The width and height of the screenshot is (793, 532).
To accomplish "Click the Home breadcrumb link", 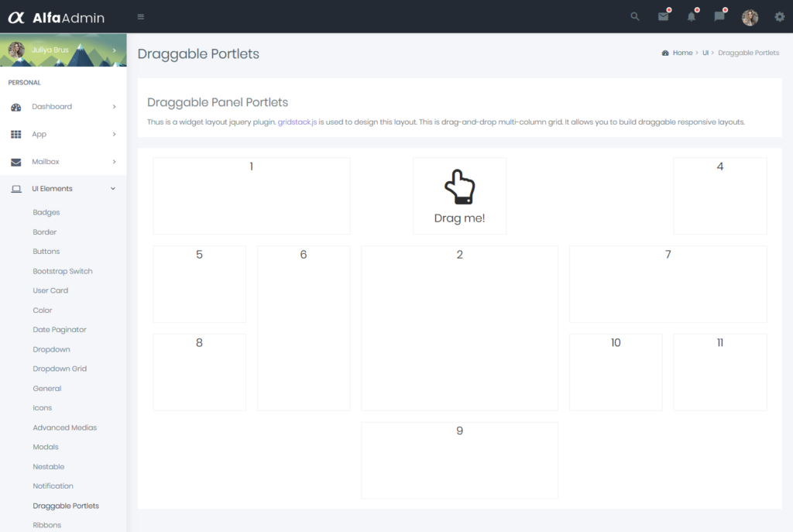I will [x=682, y=53].
